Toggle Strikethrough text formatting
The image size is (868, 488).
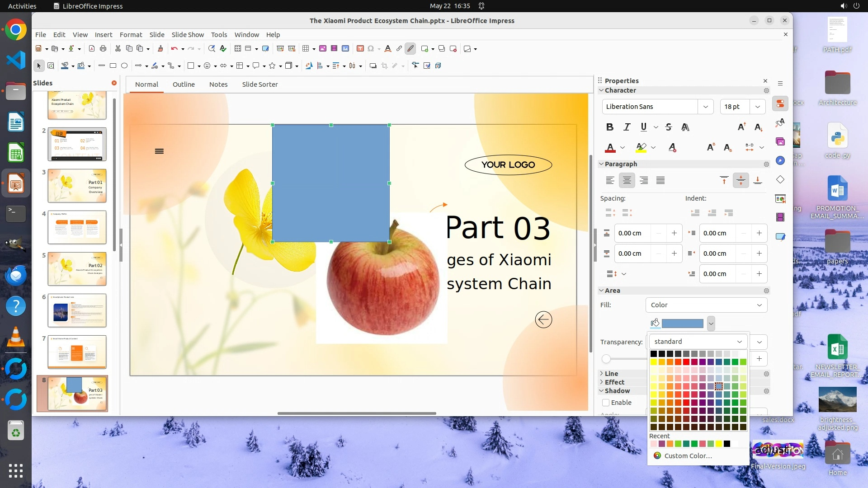669,127
